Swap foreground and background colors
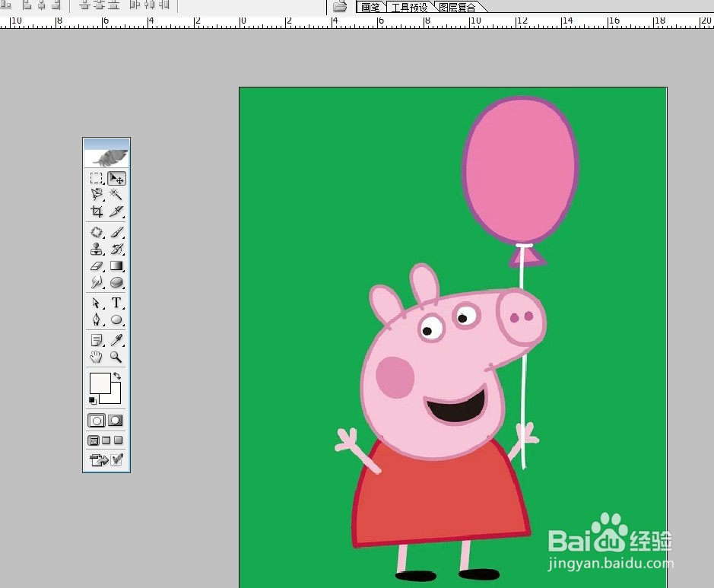The height and width of the screenshot is (588, 714). click(x=117, y=376)
